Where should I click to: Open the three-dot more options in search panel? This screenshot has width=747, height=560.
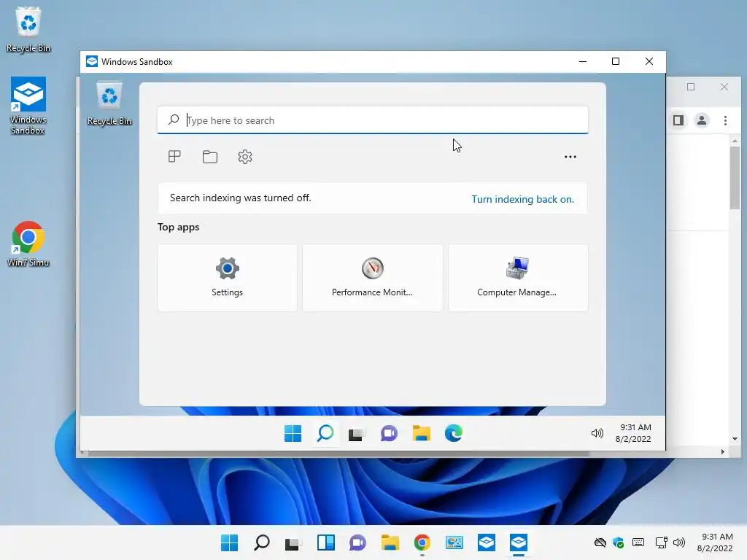pos(570,157)
